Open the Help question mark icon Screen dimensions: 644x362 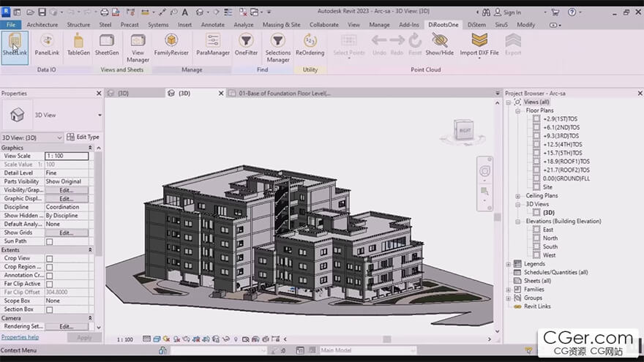(572, 12)
